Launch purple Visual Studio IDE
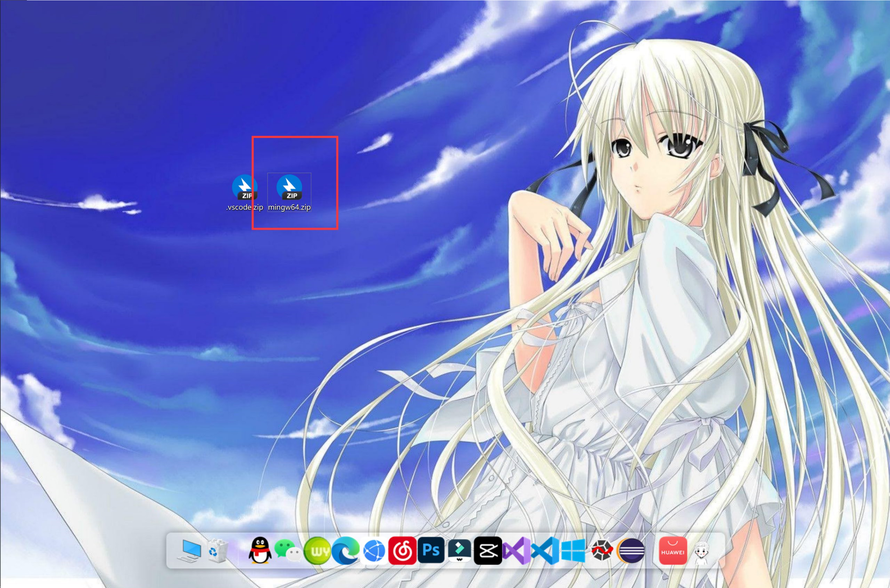 516,551
